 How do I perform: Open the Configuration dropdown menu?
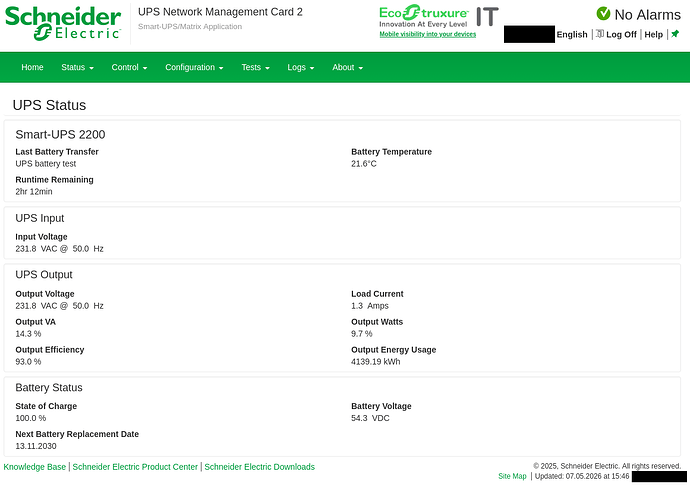tap(194, 67)
